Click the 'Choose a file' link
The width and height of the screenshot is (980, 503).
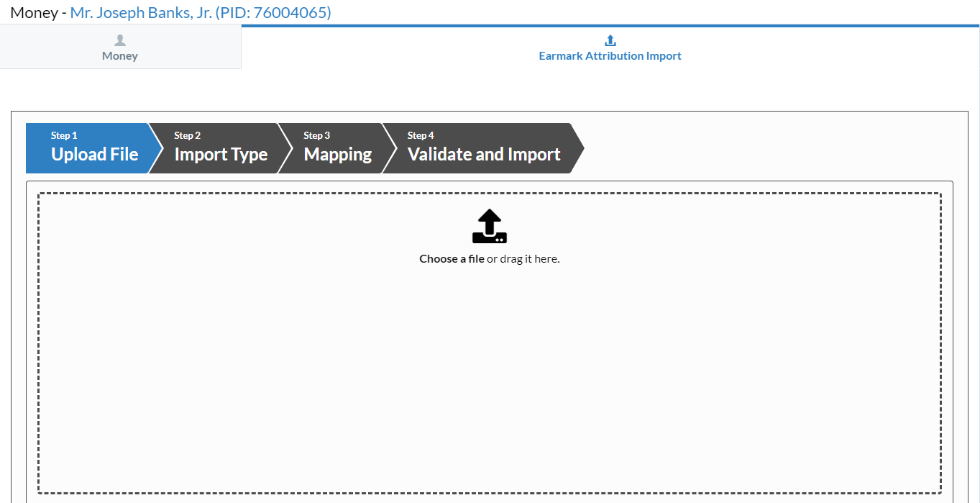452,259
